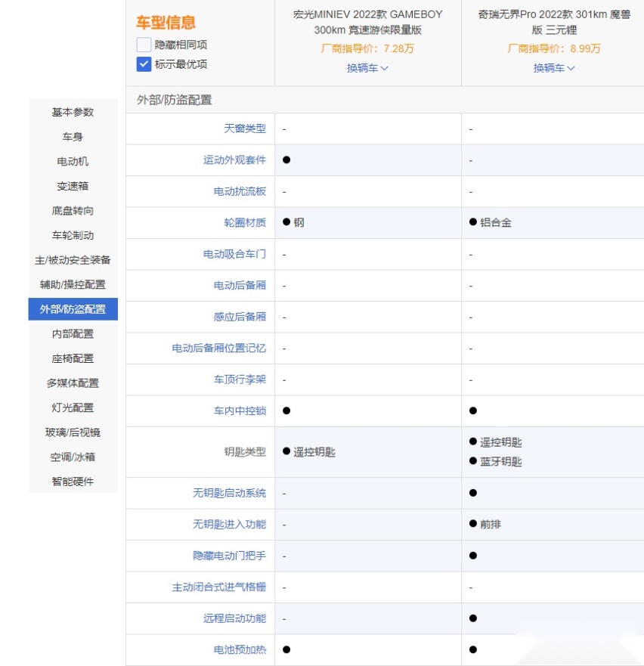644x666 pixels.
Task: Click 车顶行李架 parameter link
Action: (x=240, y=379)
